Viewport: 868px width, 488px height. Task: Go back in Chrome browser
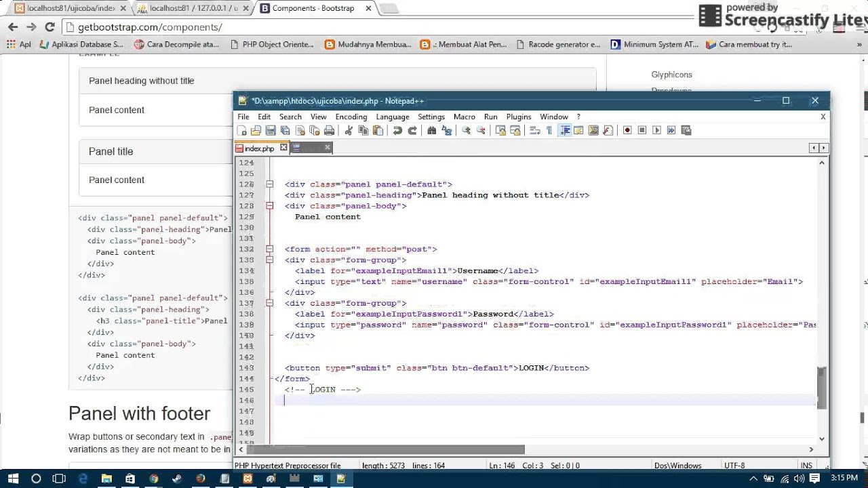pos(13,27)
